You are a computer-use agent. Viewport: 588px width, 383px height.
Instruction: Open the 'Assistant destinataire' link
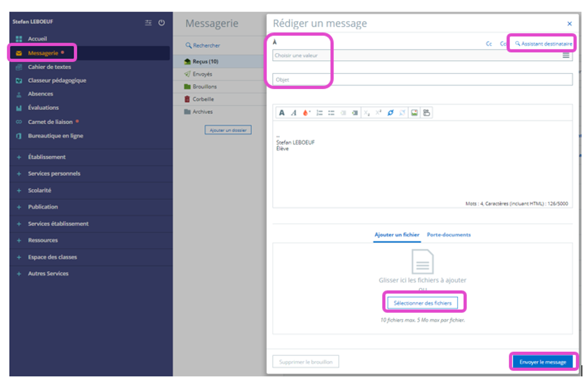pyautogui.click(x=543, y=43)
